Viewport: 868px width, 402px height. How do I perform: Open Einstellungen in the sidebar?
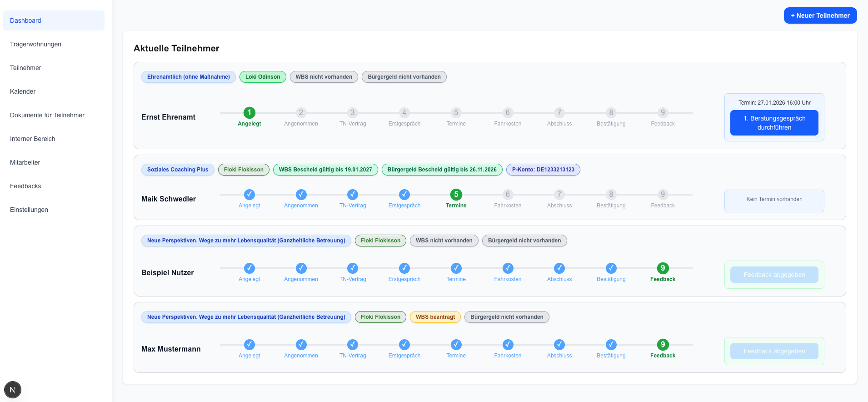pos(29,210)
